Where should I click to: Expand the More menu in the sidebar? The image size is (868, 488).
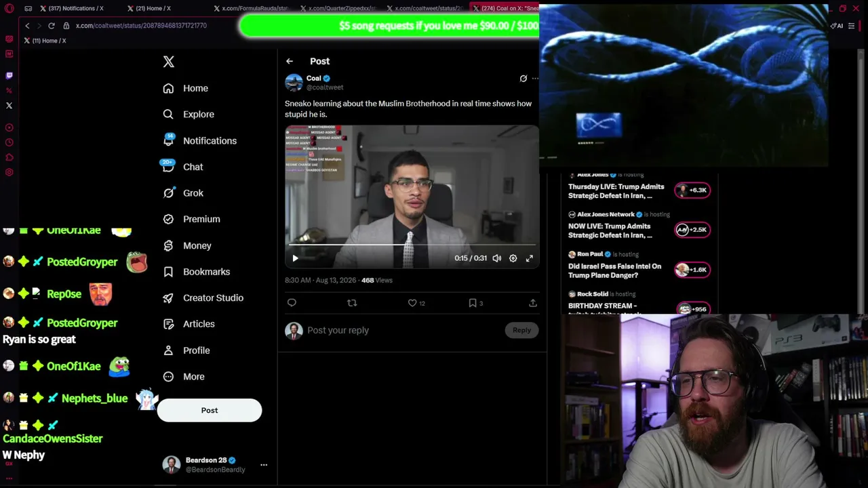click(184, 377)
